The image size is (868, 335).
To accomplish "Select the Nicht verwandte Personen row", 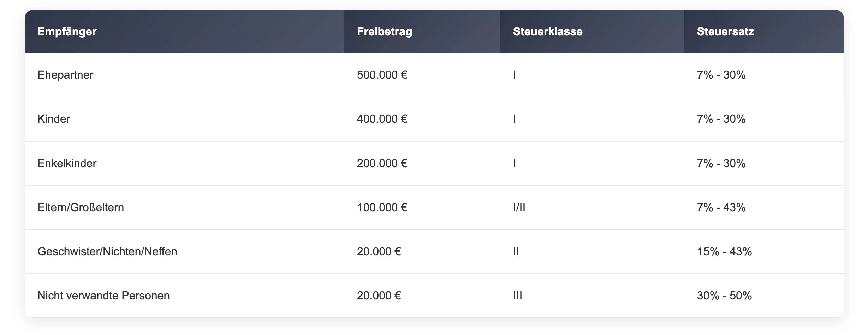I will pyautogui.click(x=434, y=296).
